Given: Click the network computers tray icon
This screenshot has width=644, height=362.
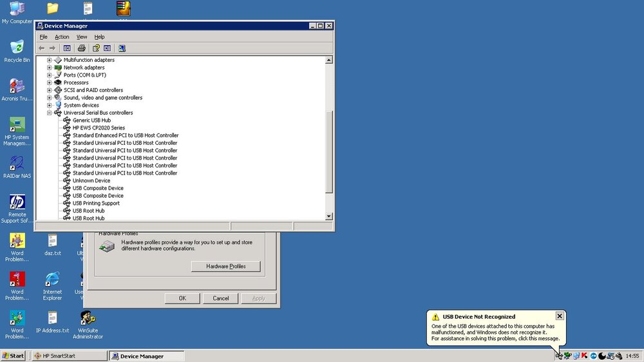Looking at the screenshot, I should (x=576, y=356).
